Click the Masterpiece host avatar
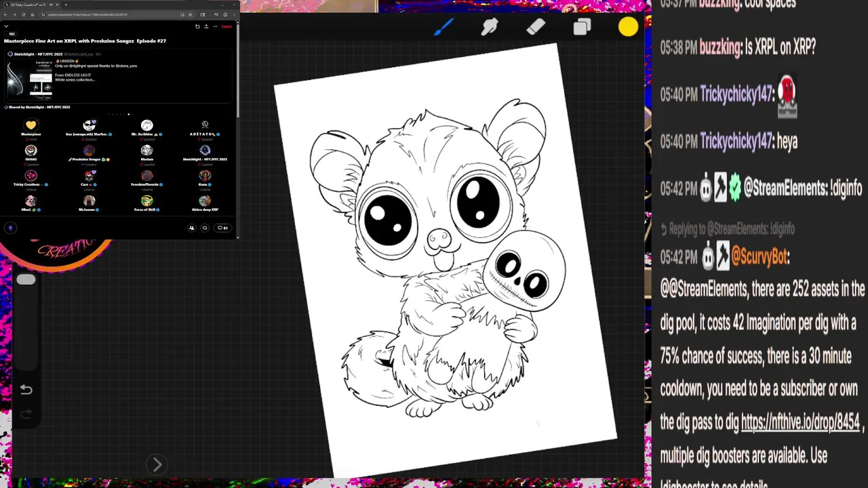Viewport: 868px width, 488px height. coord(31,125)
